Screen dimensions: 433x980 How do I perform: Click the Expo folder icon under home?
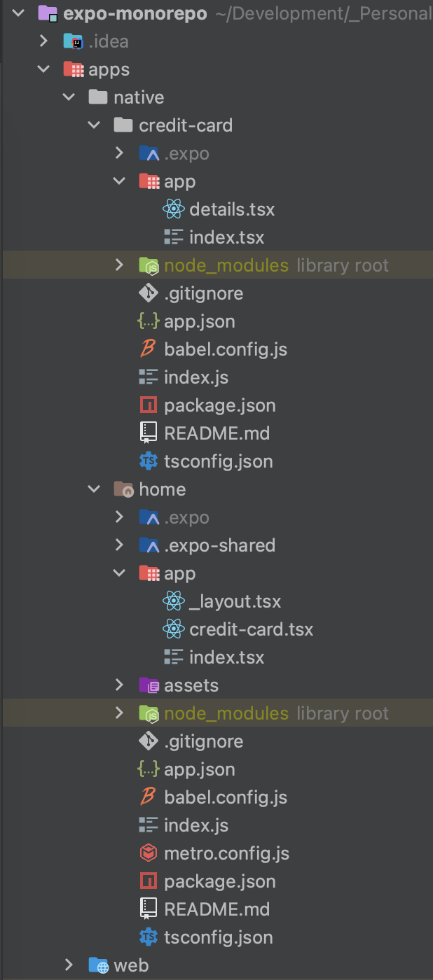[148, 517]
